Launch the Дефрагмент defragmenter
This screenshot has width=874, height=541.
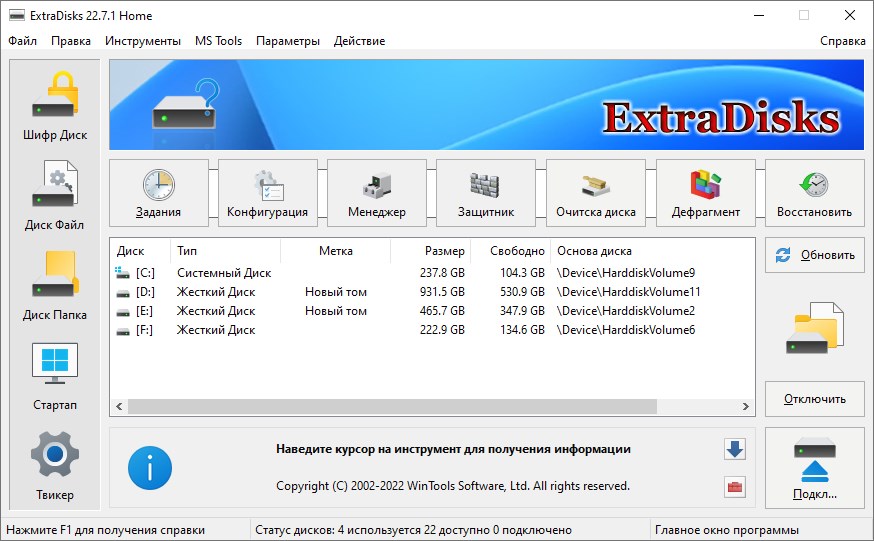click(706, 193)
